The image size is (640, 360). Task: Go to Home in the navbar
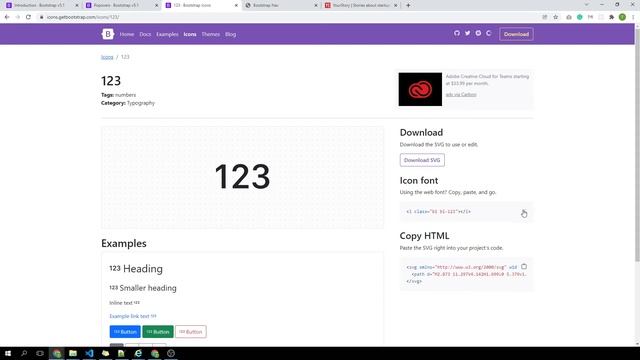pyautogui.click(x=127, y=34)
